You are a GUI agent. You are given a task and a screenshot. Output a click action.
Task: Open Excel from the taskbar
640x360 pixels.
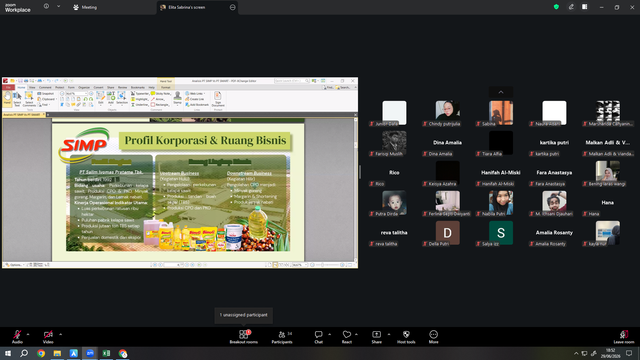click(106, 353)
